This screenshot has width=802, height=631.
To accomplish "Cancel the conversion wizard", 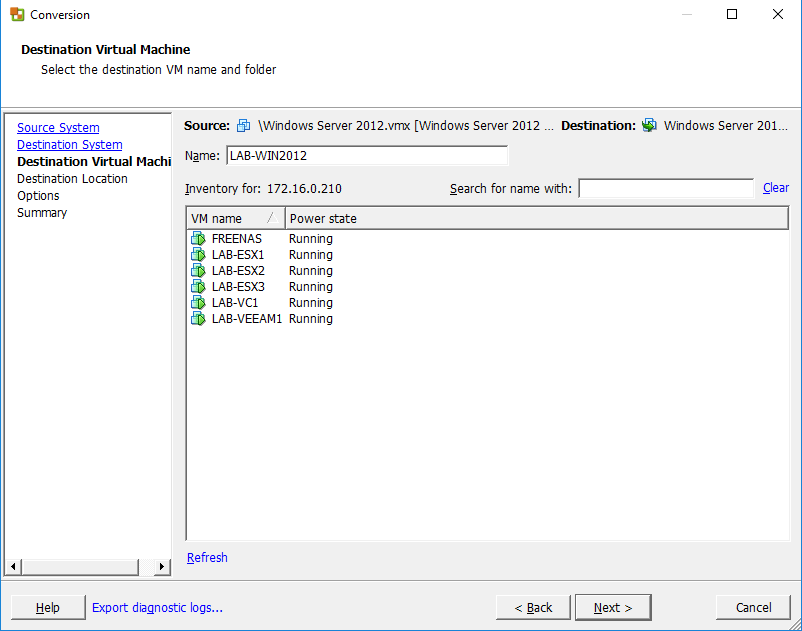I will pos(753,607).
